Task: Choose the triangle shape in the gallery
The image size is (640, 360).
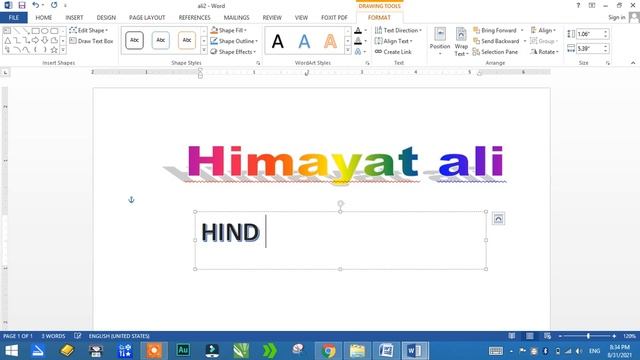Action: tap(7, 40)
